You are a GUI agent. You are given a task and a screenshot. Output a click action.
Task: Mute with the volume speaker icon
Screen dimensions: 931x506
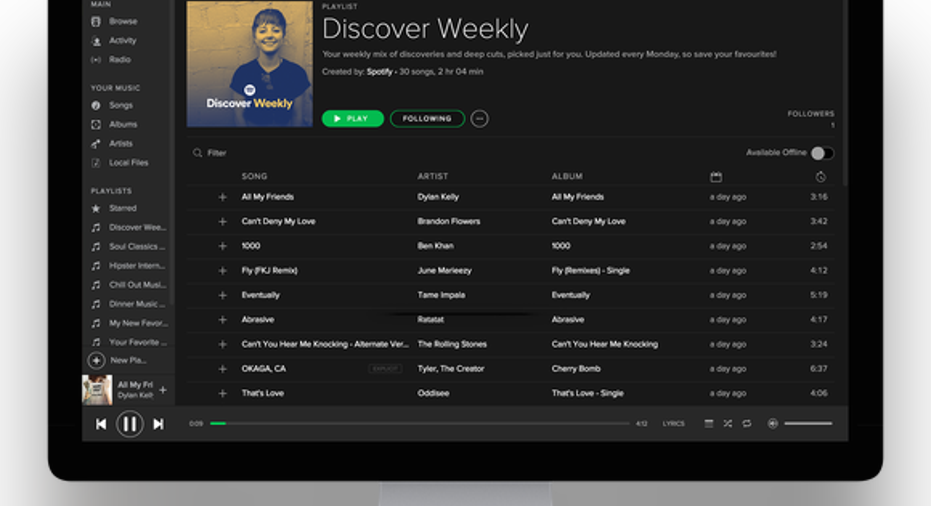pyautogui.click(x=772, y=423)
